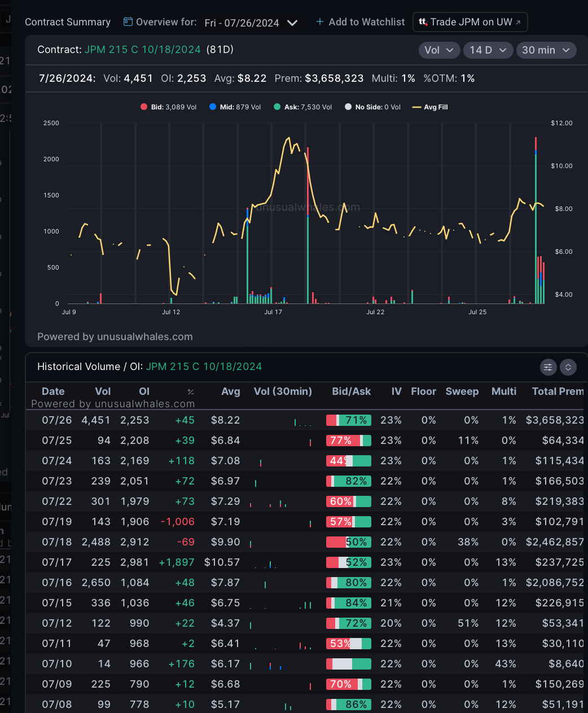Open the 14 D range dropdown
This screenshot has width=588, height=713.
488,50
